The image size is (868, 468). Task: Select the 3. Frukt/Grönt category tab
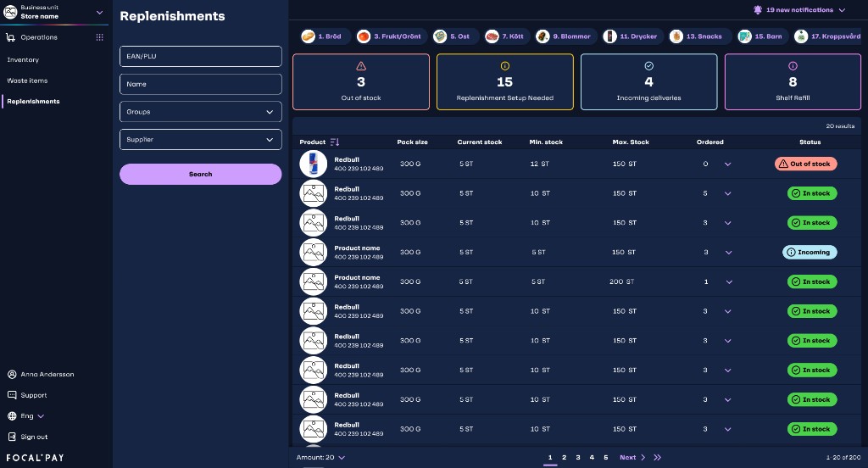tap(392, 36)
